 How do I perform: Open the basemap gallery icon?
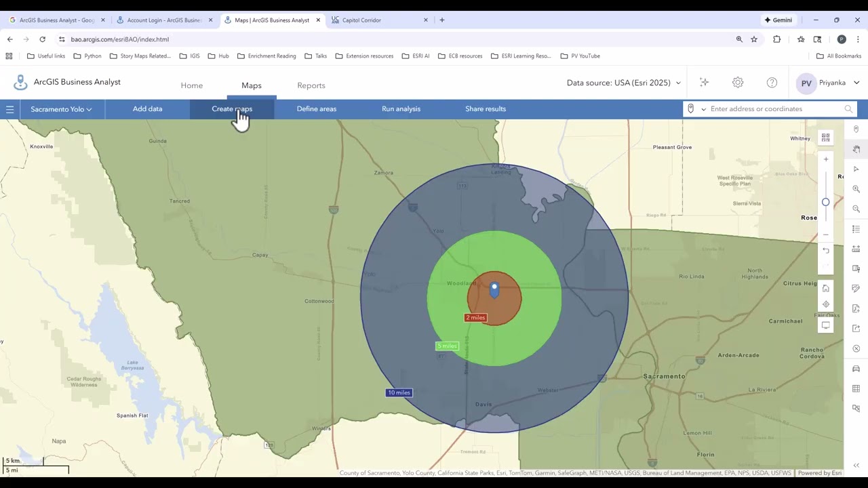tap(825, 138)
